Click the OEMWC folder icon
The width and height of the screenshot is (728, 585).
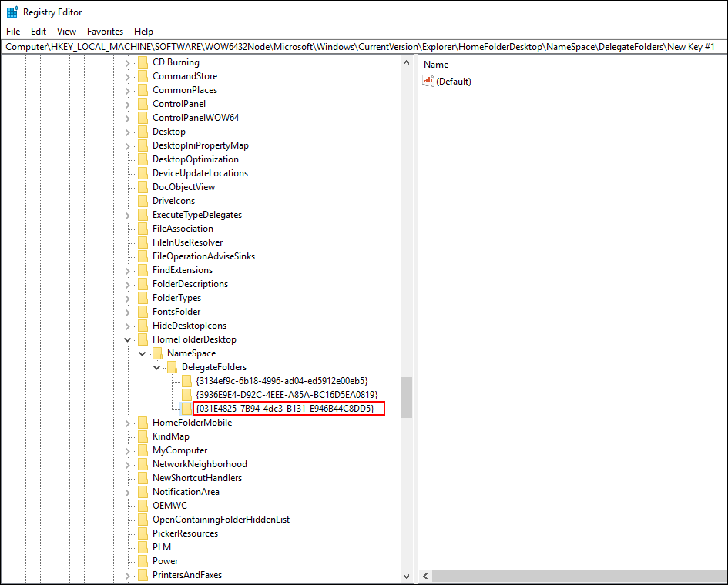(143, 506)
